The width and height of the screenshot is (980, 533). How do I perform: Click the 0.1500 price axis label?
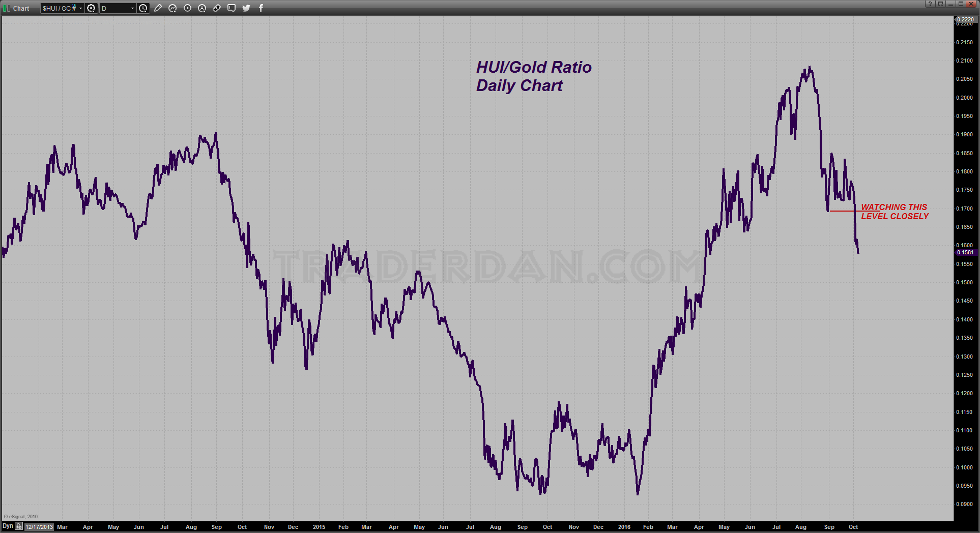point(964,282)
